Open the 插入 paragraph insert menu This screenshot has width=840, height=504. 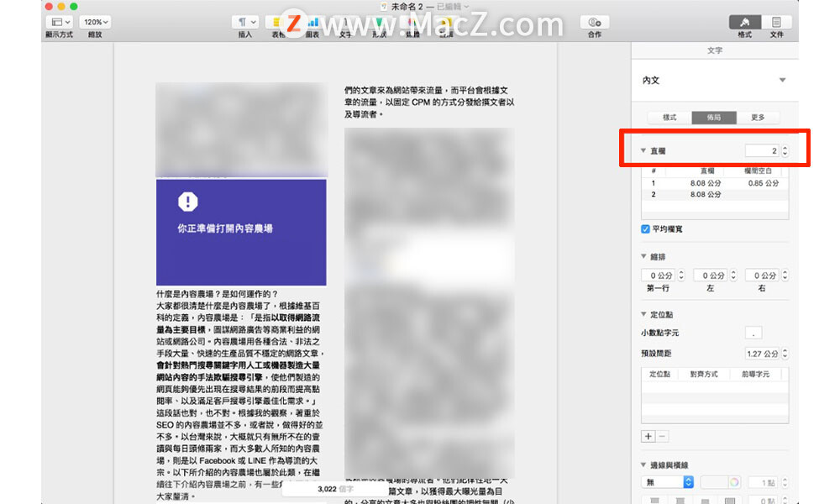[245, 22]
